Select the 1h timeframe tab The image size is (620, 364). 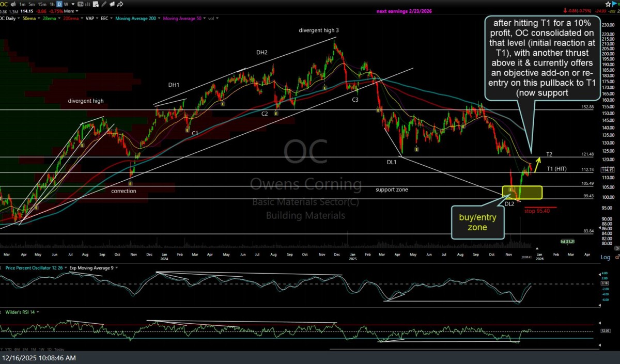53,4
